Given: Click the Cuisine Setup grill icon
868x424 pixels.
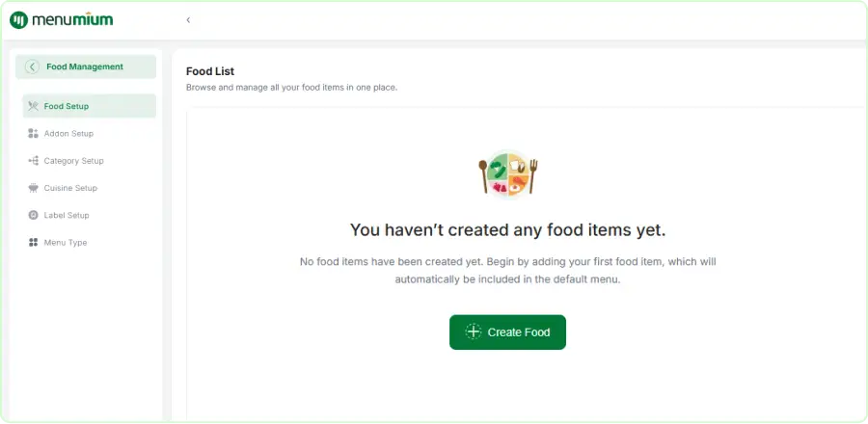Looking at the screenshot, I should point(33,188).
